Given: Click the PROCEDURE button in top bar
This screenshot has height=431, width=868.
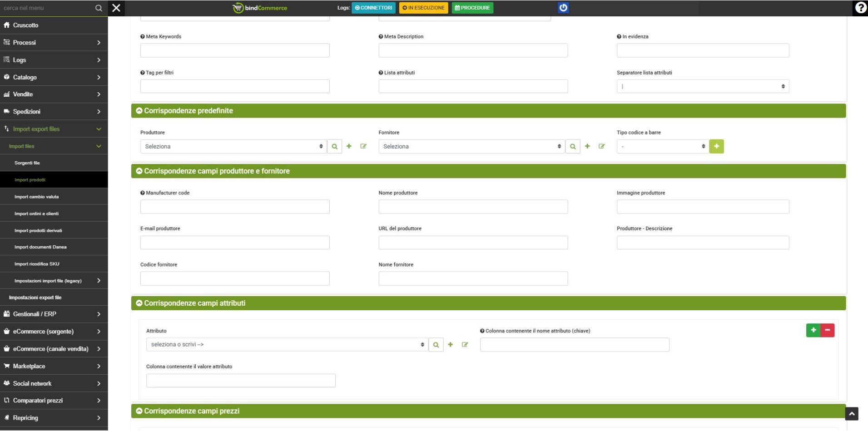Looking at the screenshot, I should click(x=472, y=8).
